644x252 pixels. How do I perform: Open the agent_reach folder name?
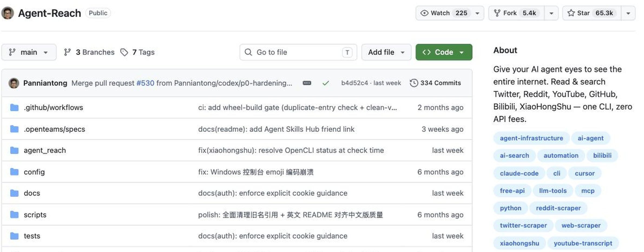(45, 150)
